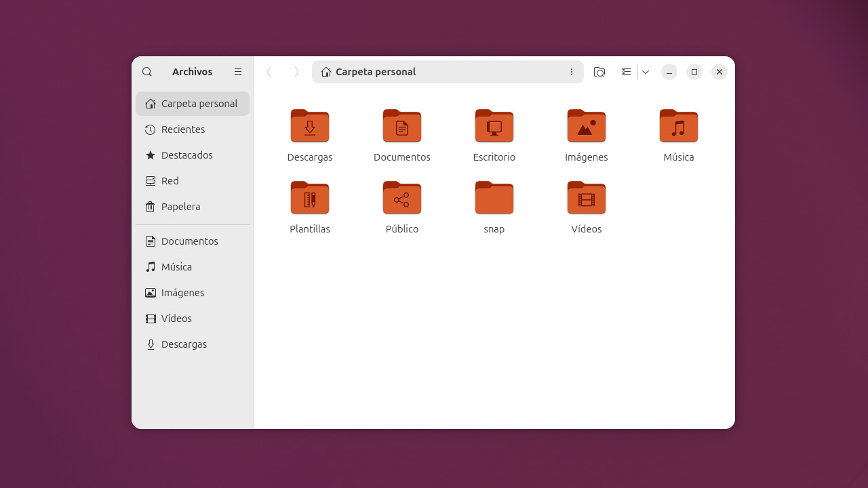The image size is (868, 488).
Task: Open the path bar options menu
Action: click(572, 71)
